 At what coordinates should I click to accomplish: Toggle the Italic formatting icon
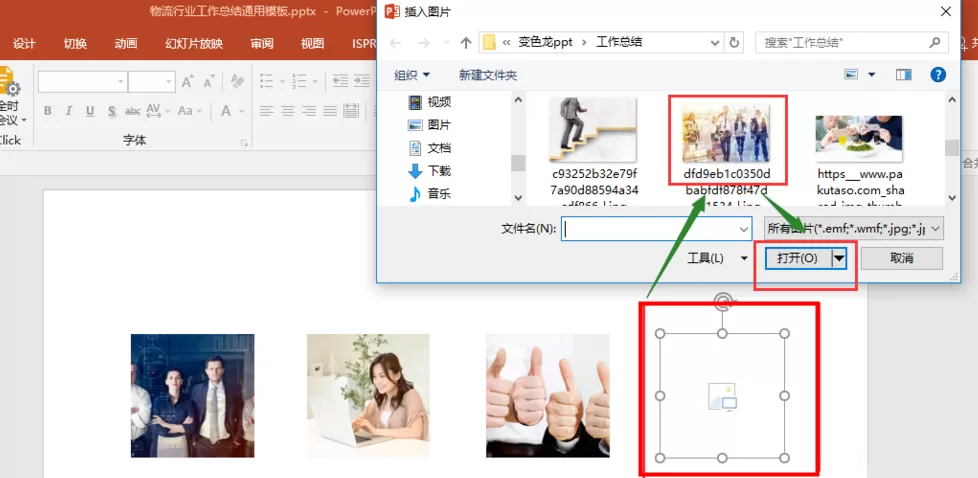pos(69,111)
